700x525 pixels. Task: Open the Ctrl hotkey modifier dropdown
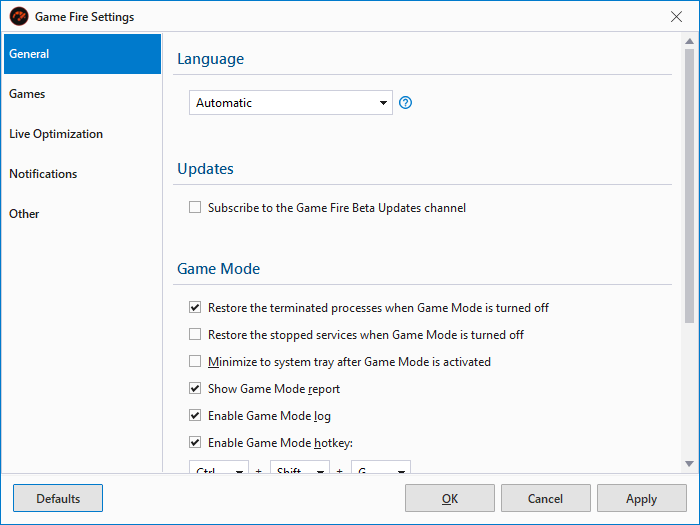219,467
